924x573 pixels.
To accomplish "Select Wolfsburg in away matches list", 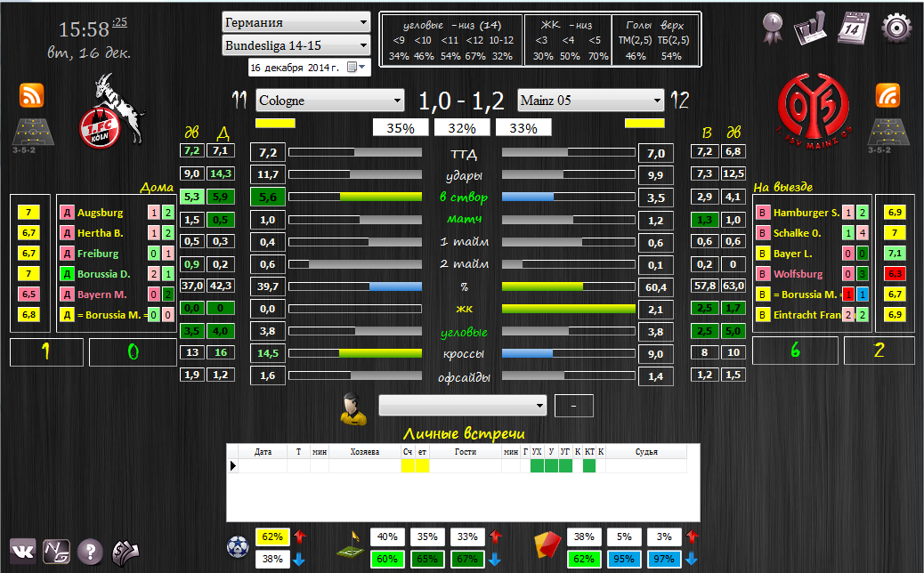I will pyautogui.click(x=798, y=274).
